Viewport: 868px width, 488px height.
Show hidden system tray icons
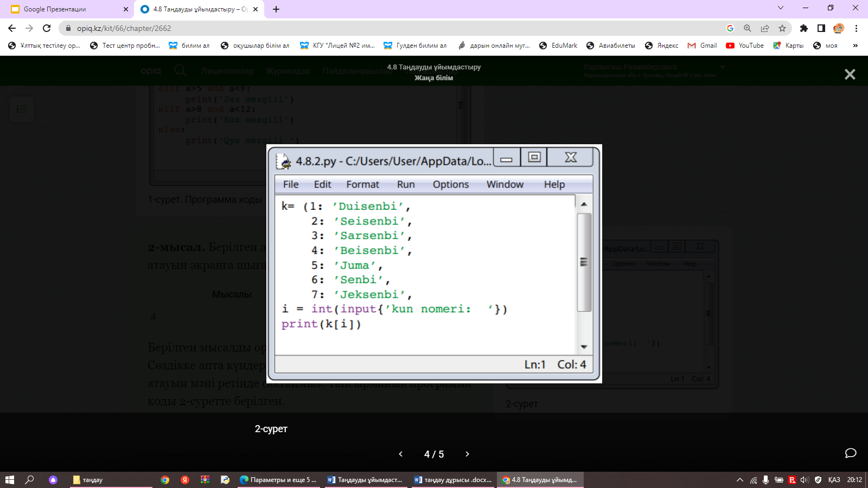739,480
